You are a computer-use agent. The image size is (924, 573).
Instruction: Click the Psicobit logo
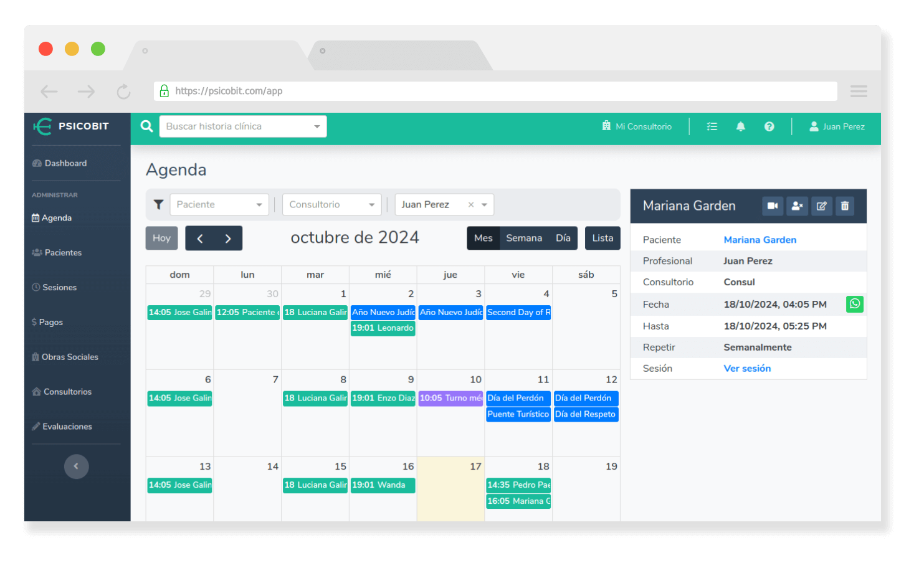pyautogui.click(x=70, y=126)
